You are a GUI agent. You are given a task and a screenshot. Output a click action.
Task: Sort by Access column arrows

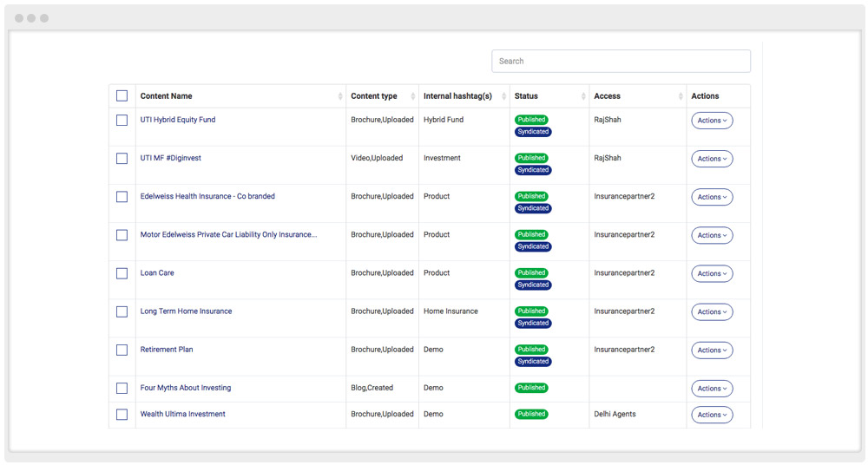click(x=681, y=96)
